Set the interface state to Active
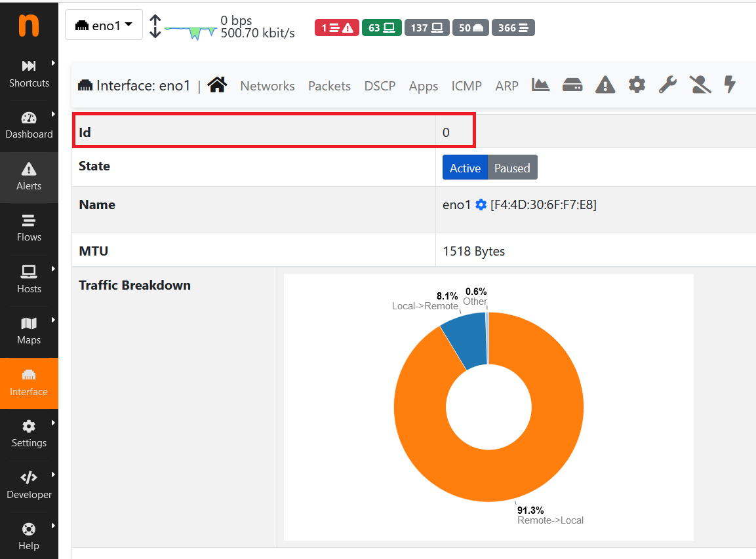Image resolution: width=756 pixels, height=559 pixels. click(465, 168)
